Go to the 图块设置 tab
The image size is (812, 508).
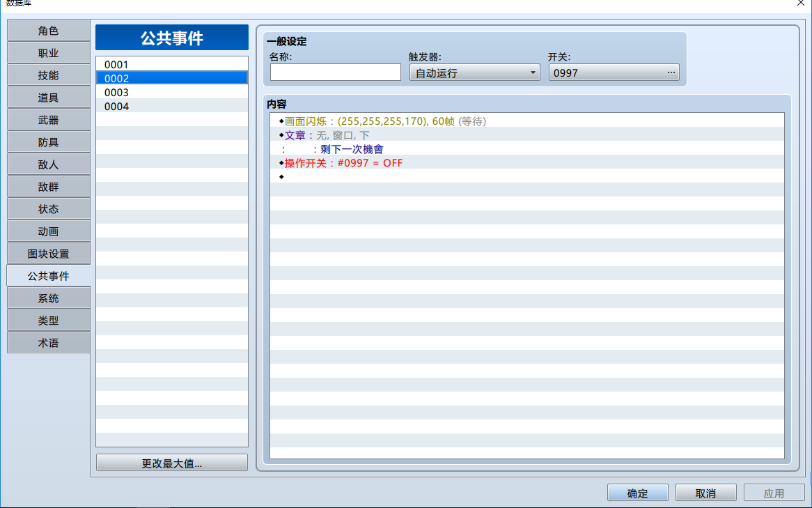point(48,254)
